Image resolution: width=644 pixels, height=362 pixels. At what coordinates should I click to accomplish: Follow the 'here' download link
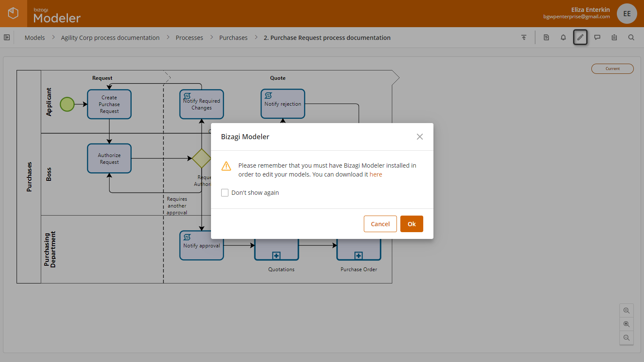coord(376,174)
